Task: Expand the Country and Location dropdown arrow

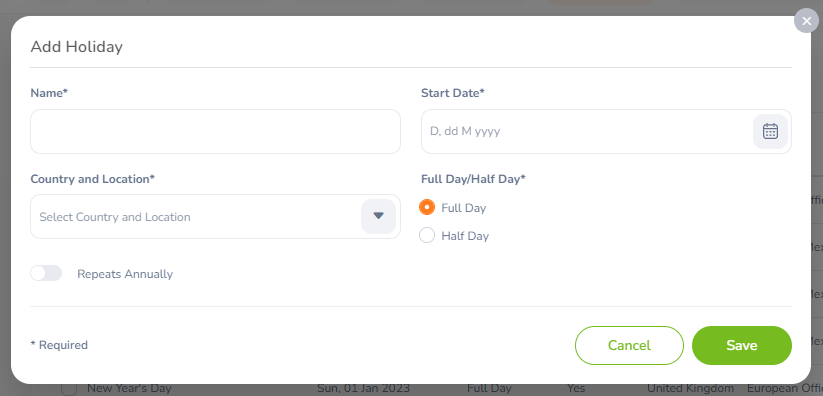Action: click(378, 216)
